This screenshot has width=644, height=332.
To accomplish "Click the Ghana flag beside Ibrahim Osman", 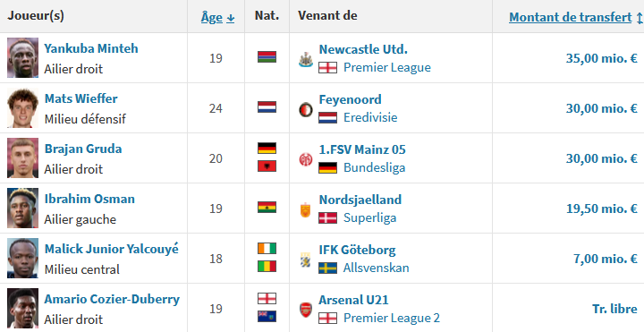I will [267, 207].
